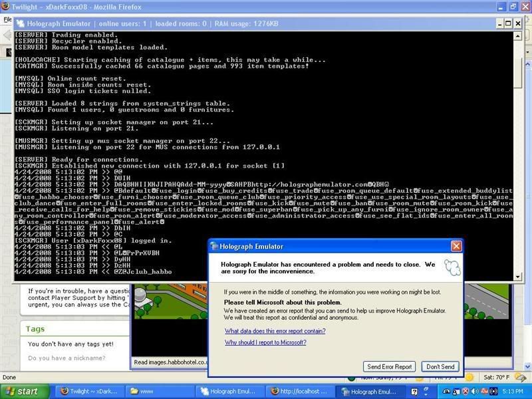
Task: Click the Holograph Emulator console window icon
Action: coord(19,23)
